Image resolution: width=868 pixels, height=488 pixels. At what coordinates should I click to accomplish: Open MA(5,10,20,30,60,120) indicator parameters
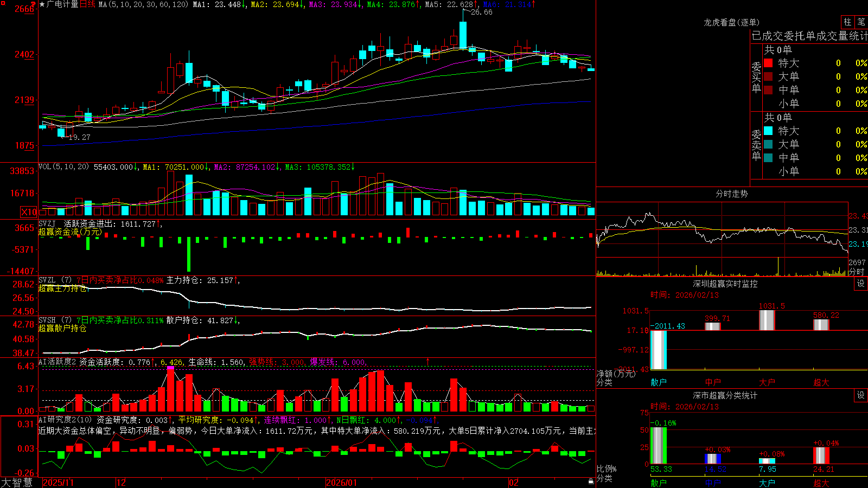(x=143, y=4)
